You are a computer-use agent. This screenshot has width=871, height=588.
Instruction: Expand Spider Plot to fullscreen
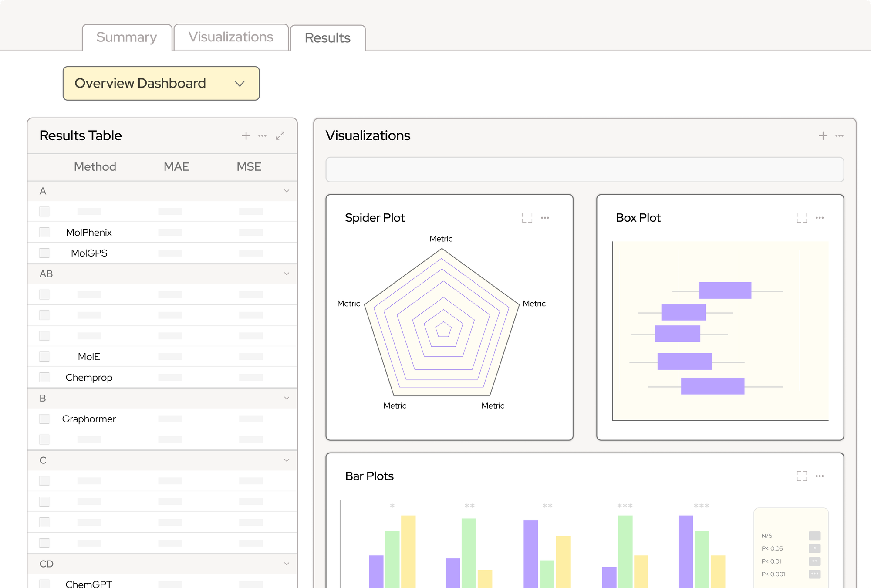(x=527, y=218)
